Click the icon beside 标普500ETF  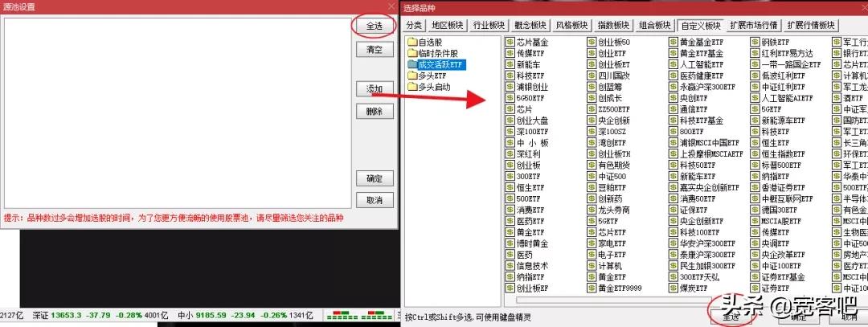coord(755,166)
